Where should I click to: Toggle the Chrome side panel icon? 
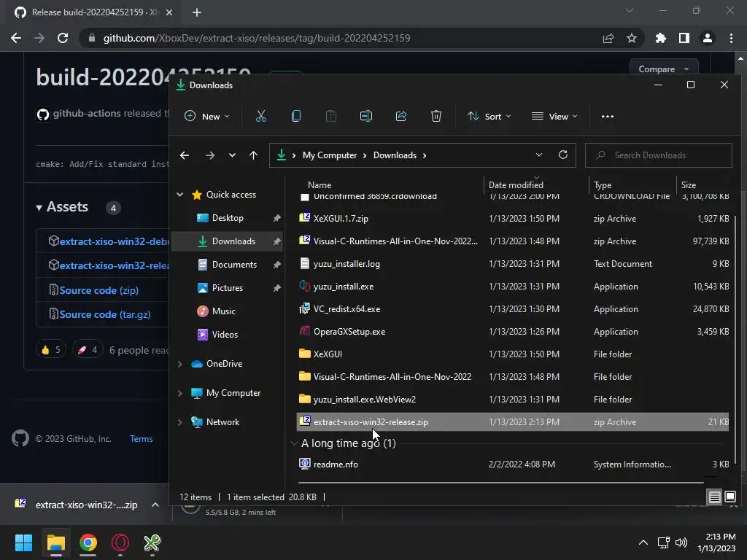(684, 38)
